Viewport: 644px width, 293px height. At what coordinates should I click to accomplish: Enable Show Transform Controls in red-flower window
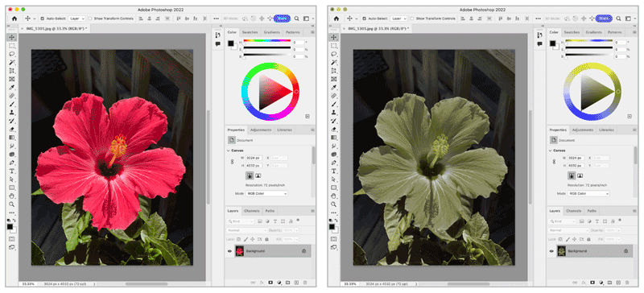coord(90,19)
